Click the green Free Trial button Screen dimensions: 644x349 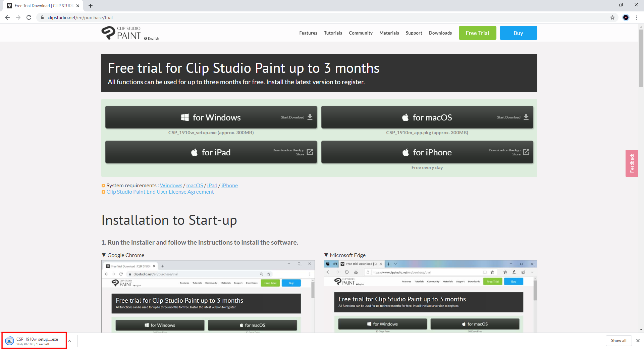477,33
